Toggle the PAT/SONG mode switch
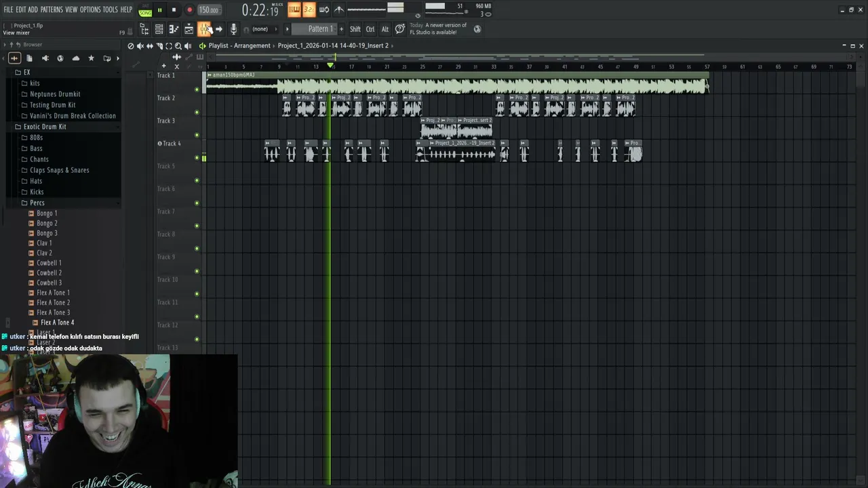This screenshot has height=488, width=868. pos(145,10)
